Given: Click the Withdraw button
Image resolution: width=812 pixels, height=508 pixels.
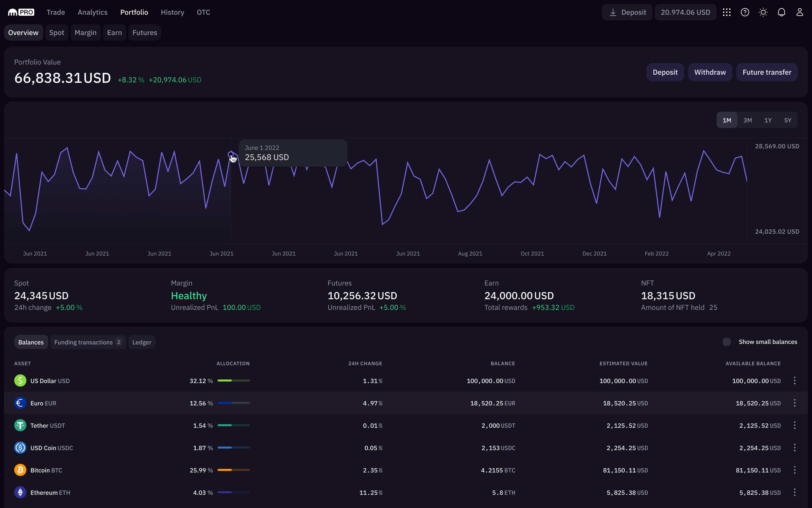Looking at the screenshot, I should 710,72.
